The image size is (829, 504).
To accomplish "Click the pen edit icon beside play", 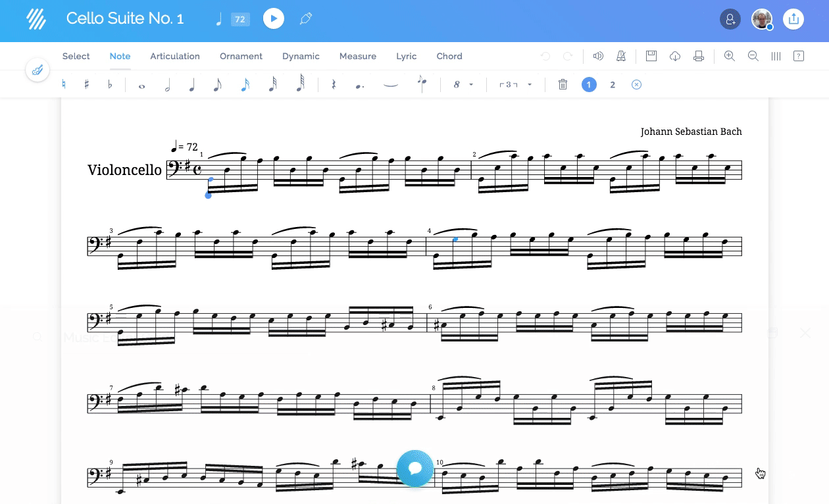I will [x=305, y=19].
